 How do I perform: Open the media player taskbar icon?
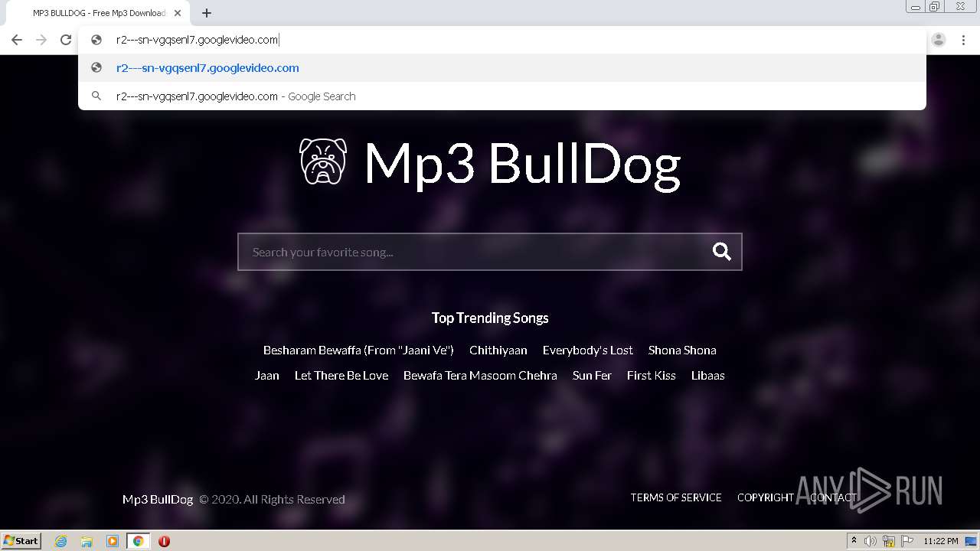pyautogui.click(x=113, y=541)
